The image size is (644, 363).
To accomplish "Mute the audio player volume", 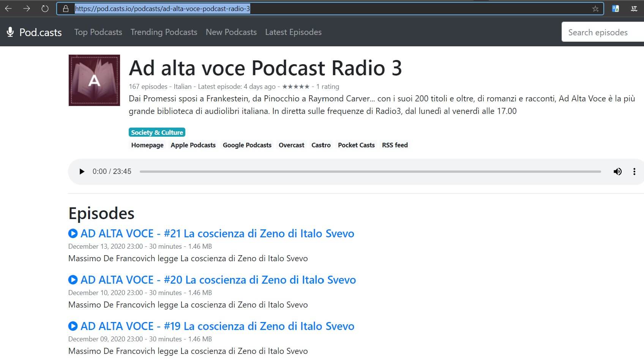I will click(x=617, y=172).
